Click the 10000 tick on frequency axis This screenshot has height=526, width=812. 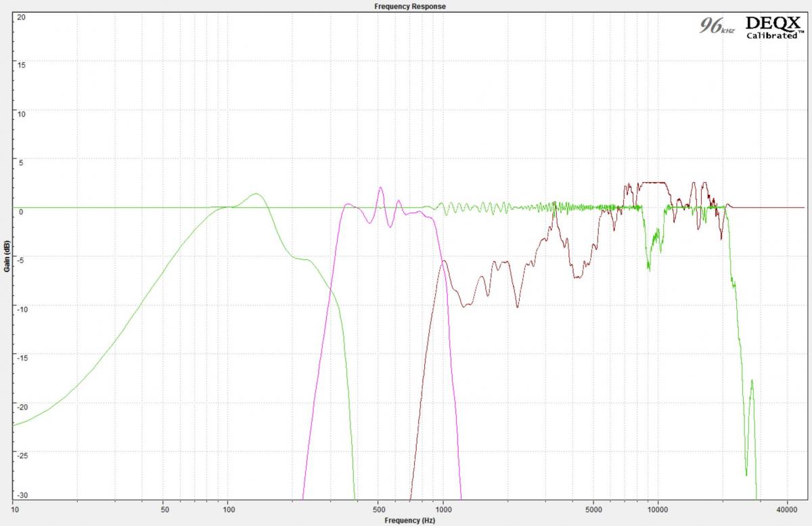coord(658,508)
